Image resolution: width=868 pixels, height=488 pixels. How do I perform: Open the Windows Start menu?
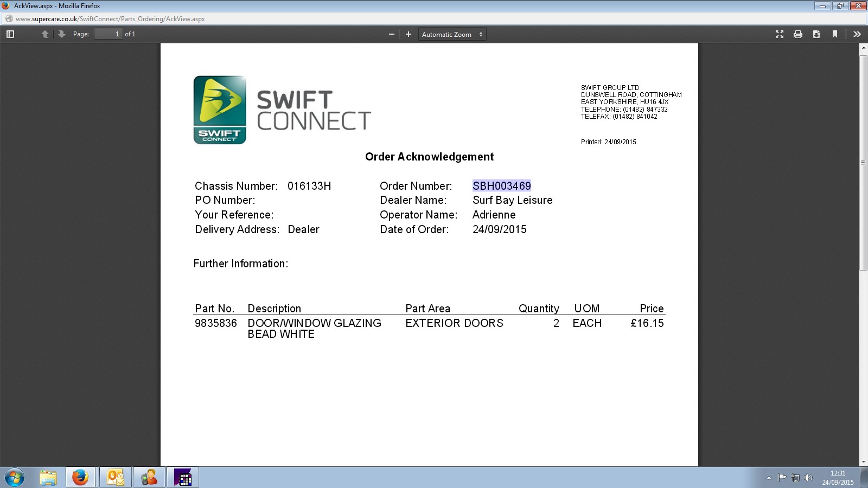pyautogui.click(x=15, y=478)
